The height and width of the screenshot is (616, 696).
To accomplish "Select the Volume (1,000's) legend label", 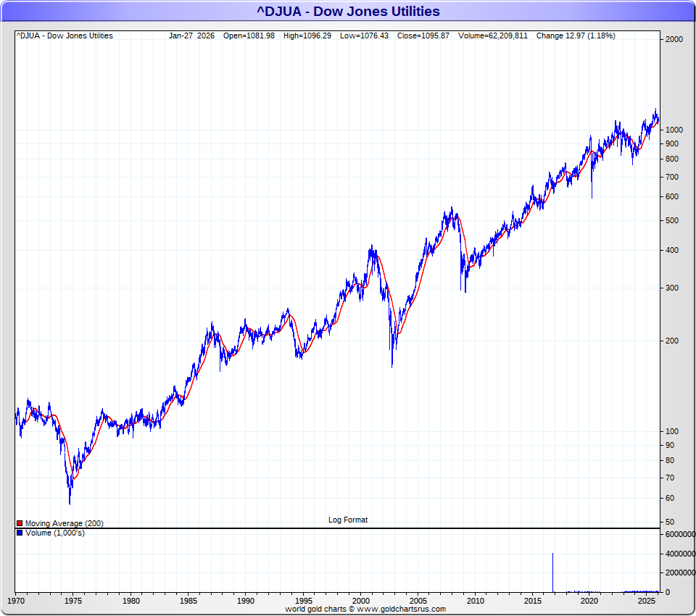I will tap(54, 533).
